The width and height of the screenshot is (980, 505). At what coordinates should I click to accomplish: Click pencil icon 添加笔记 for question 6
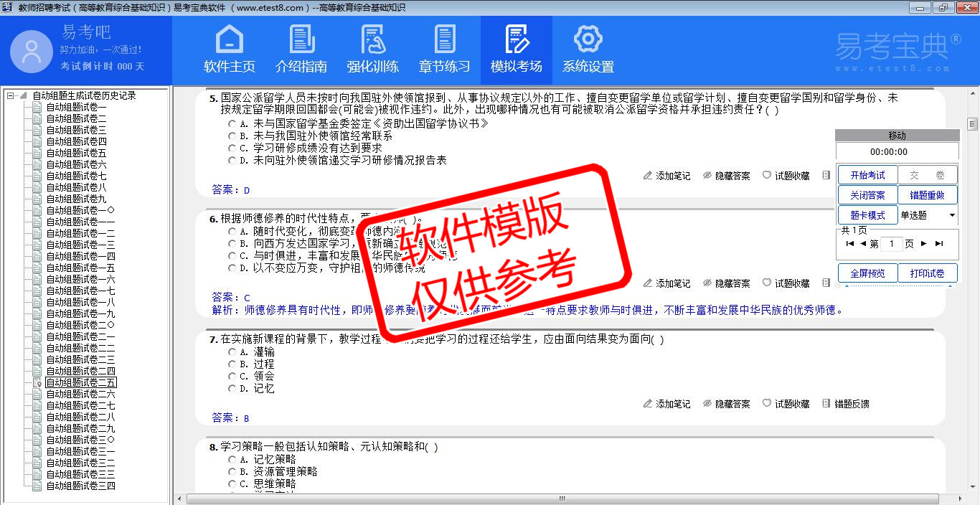point(648,283)
